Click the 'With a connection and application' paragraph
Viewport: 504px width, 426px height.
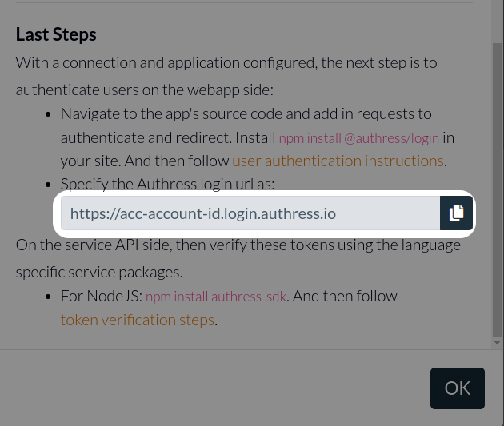[226, 62]
